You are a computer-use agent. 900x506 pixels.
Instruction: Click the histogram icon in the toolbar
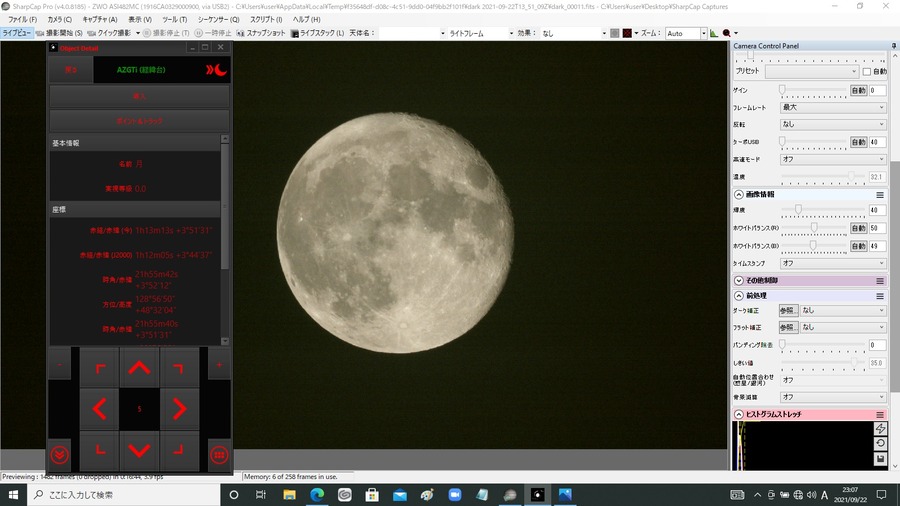714,33
